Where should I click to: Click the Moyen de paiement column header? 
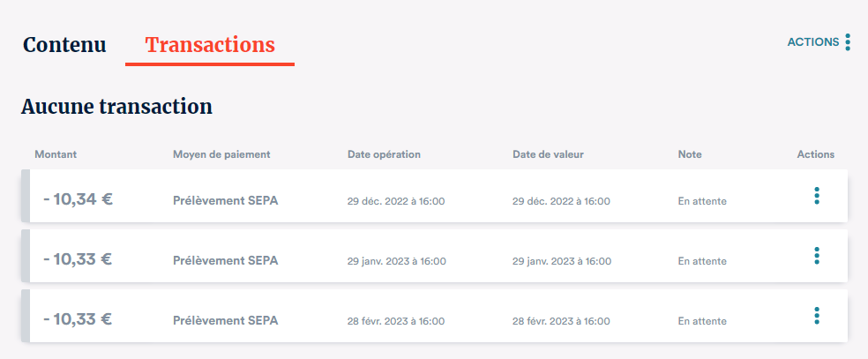pos(221,154)
